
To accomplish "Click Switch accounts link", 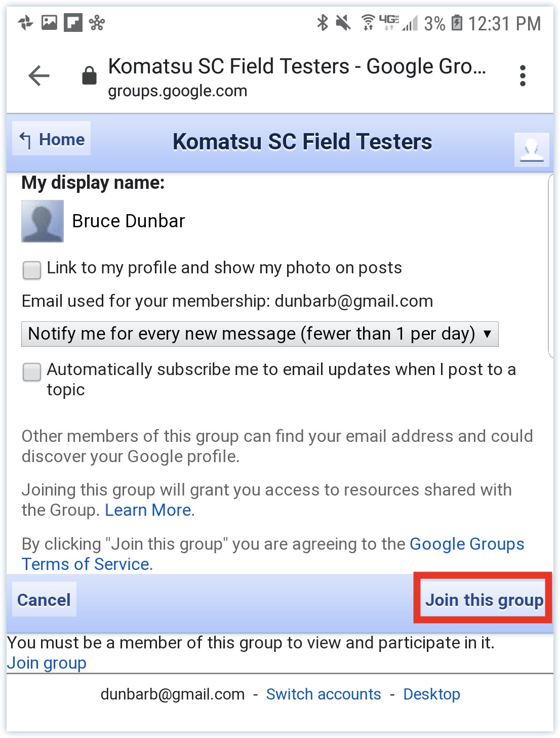I will click(x=324, y=694).
